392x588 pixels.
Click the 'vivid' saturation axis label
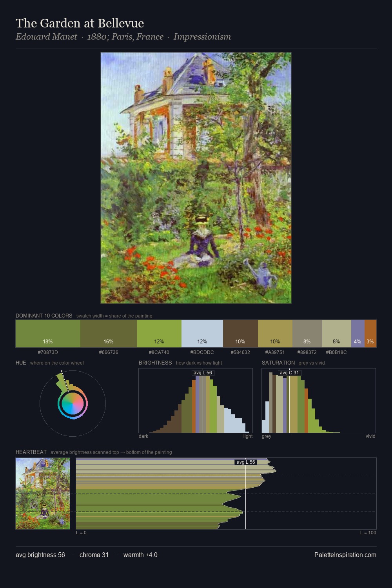[x=370, y=436]
